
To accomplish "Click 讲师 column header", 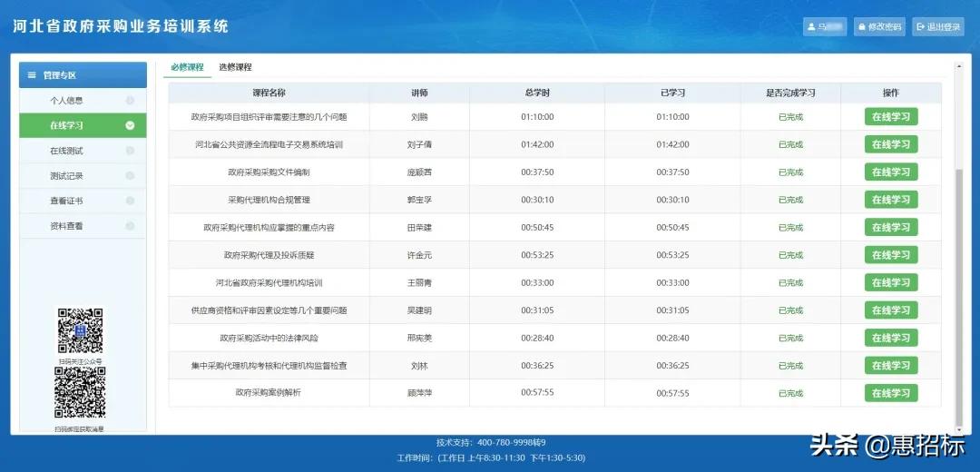I will pos(419,93).
